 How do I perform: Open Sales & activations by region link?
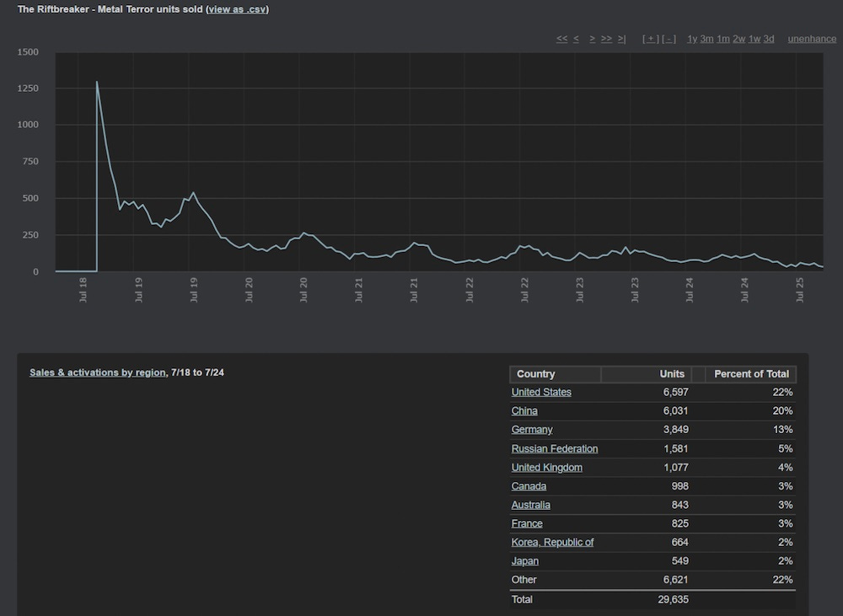(97, 372)
